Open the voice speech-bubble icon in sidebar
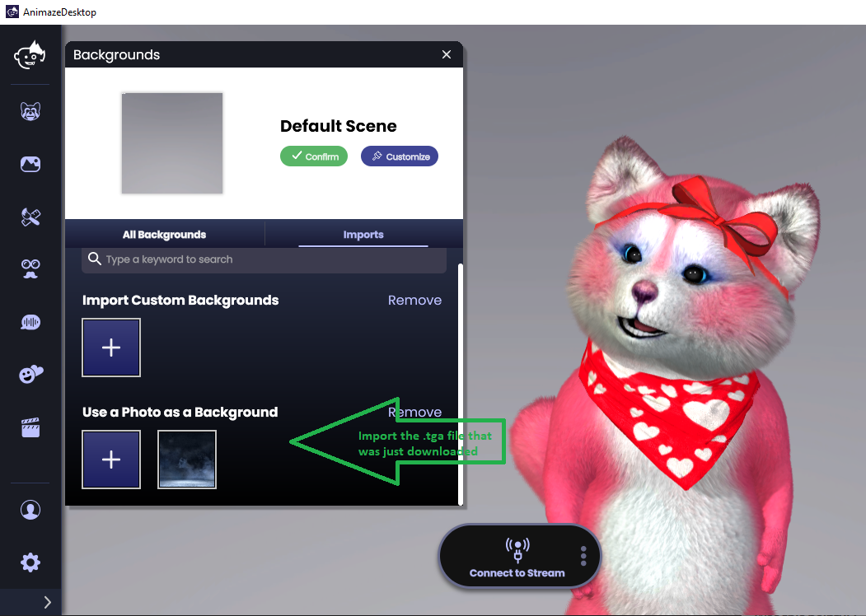866x616 pixels. [30, 322]
